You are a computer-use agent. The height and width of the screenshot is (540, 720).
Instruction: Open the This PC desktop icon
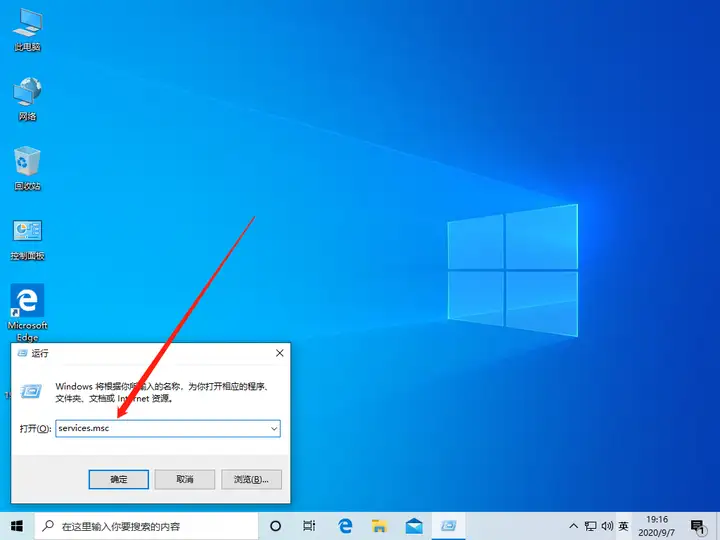pyautogui.click(x=28, y=30)
